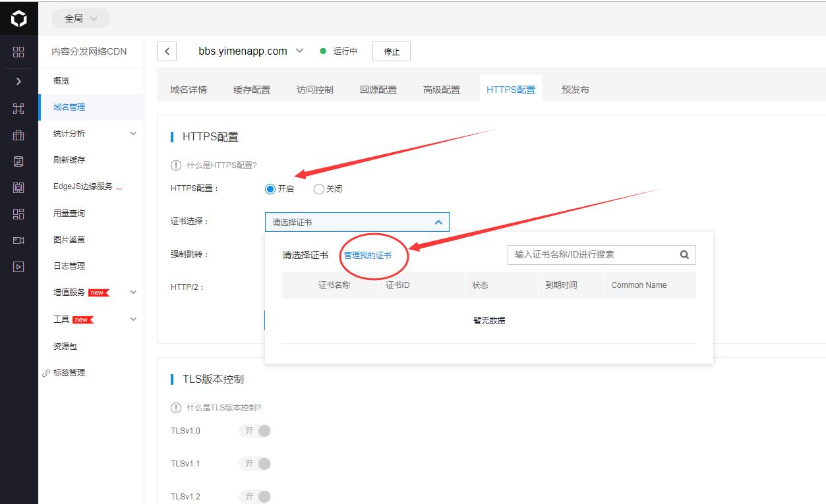Click the Common Name column header

[639, 285]
